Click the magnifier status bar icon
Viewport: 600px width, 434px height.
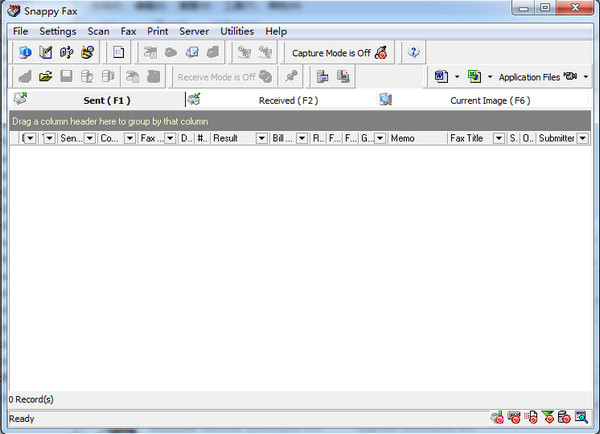point(581,418)
